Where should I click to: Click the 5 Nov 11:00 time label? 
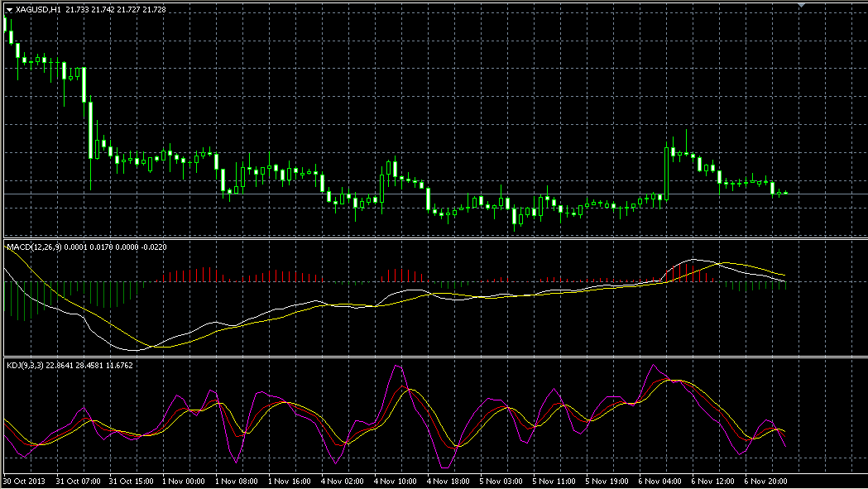(554, 482)
